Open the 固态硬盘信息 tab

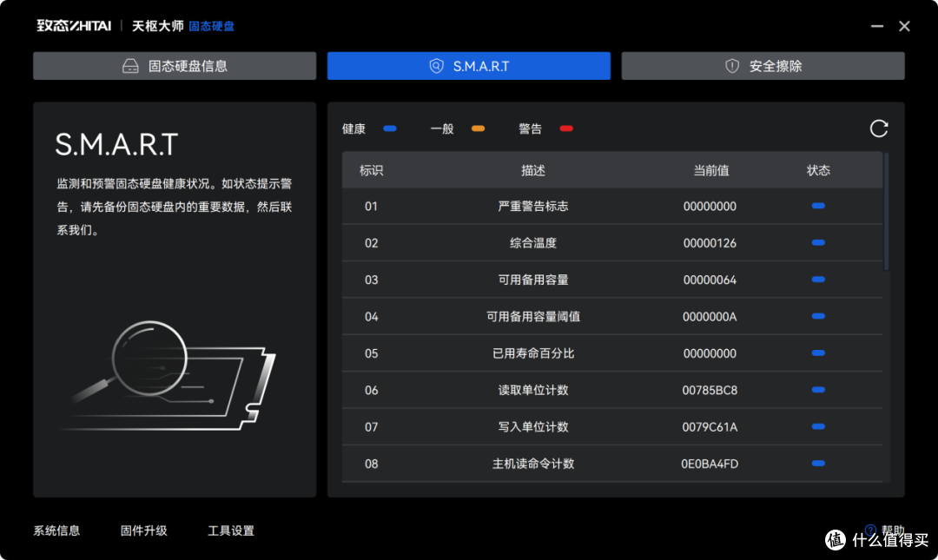pyautogui.click(x=175, y=66)
